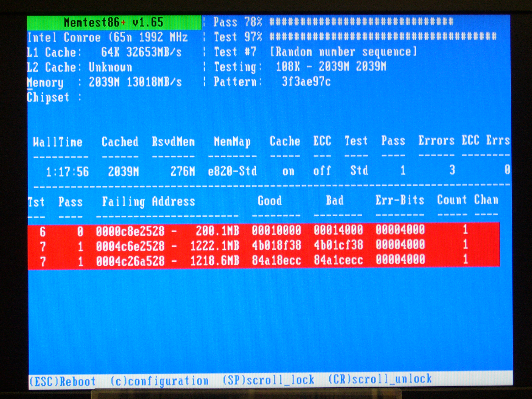Click failing address 0000c8e2528 in error row
The image size is (532, 399).
click(x=130, y=231)
